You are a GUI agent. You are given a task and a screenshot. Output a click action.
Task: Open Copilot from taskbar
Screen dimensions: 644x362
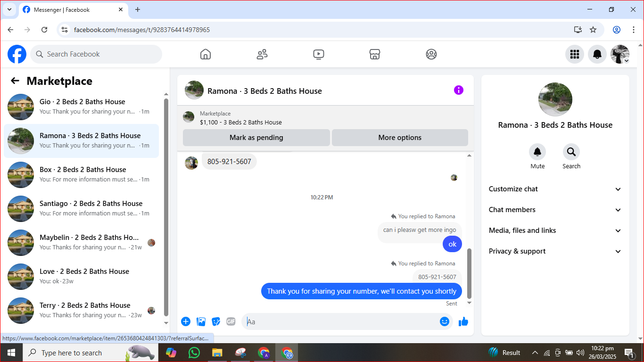pos(171,353)
